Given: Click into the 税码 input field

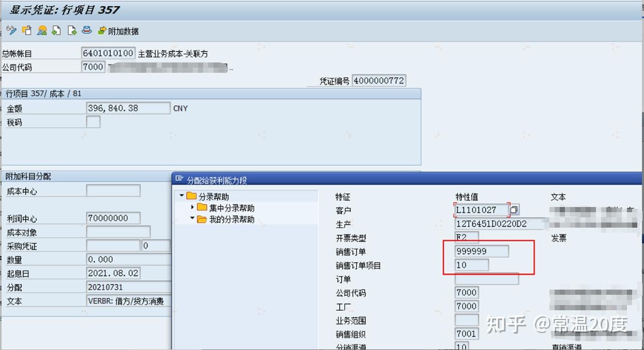Looking at the screenshot, I should [x=92, y=121].
